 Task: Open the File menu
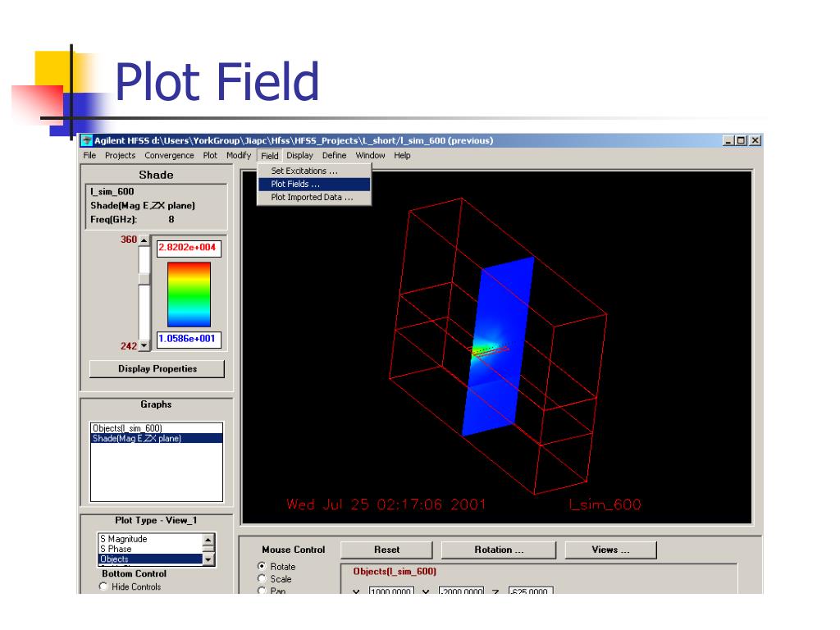[89, 155]
